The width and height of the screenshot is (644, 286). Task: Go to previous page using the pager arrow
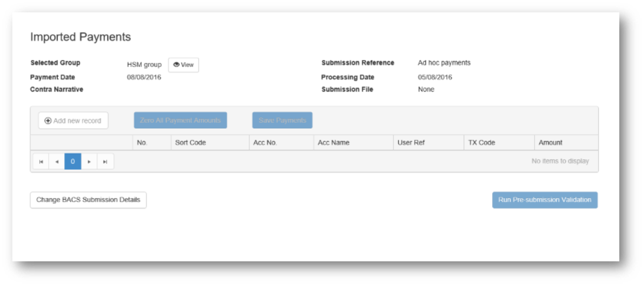coord(56,161)
